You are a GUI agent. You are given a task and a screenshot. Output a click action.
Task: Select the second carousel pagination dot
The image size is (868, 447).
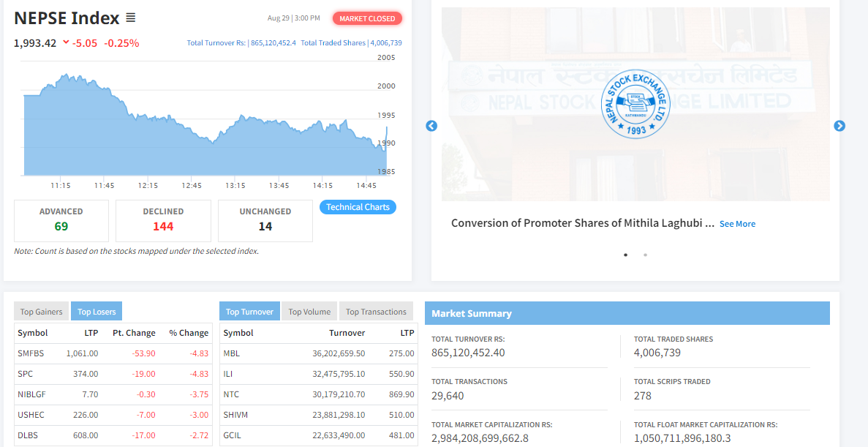[x=646, y=255]
